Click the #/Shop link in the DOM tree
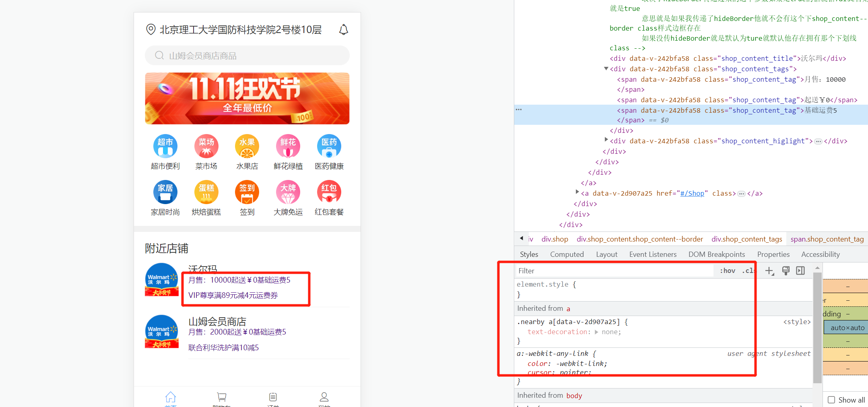 692,193
